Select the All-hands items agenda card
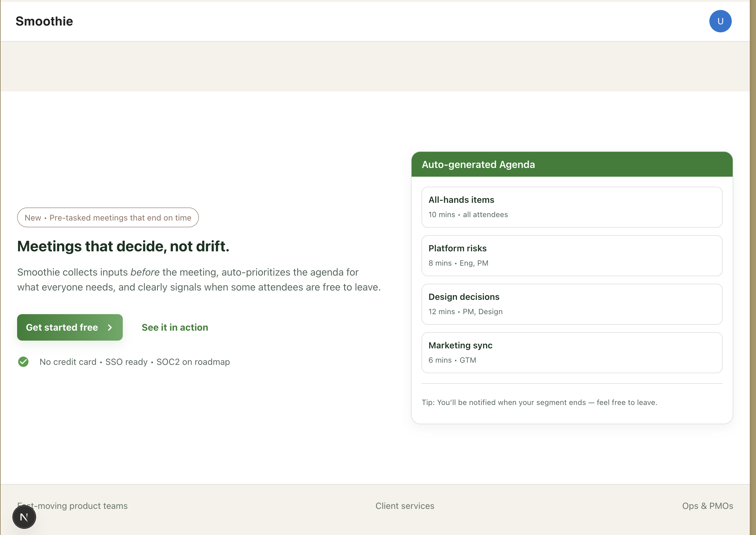Screen dimensions: 756x535 click(x=572, y=207)
